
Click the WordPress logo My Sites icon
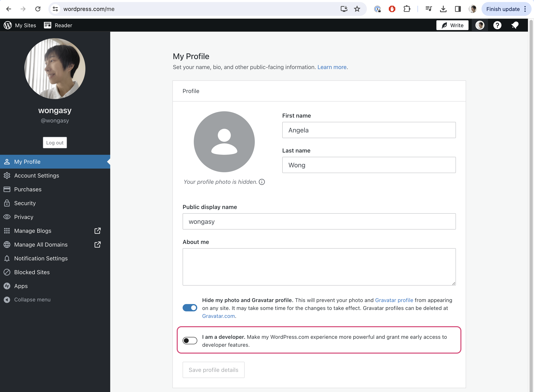(x=8, y=25)
